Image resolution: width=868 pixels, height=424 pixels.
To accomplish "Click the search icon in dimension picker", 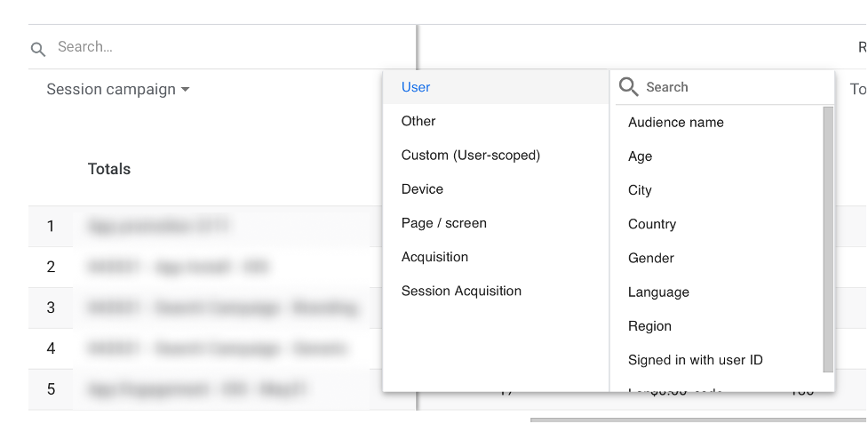I will click(628, 87).
